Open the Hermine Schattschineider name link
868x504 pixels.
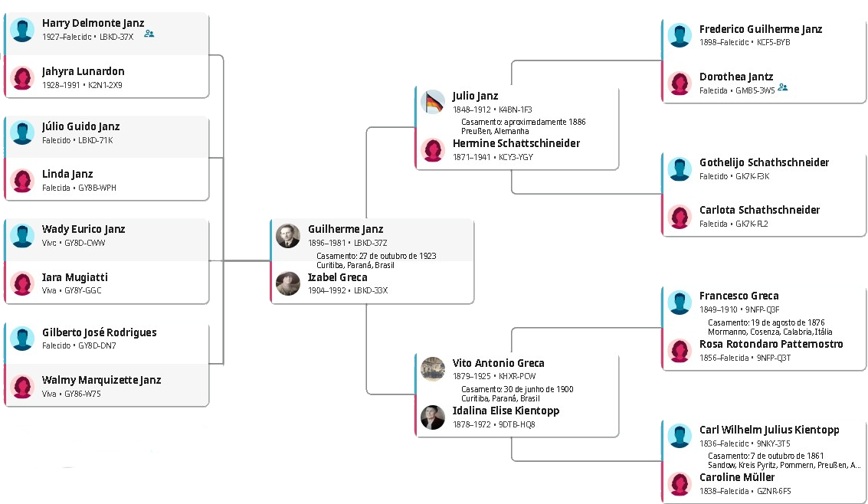(x=516, y=143)
